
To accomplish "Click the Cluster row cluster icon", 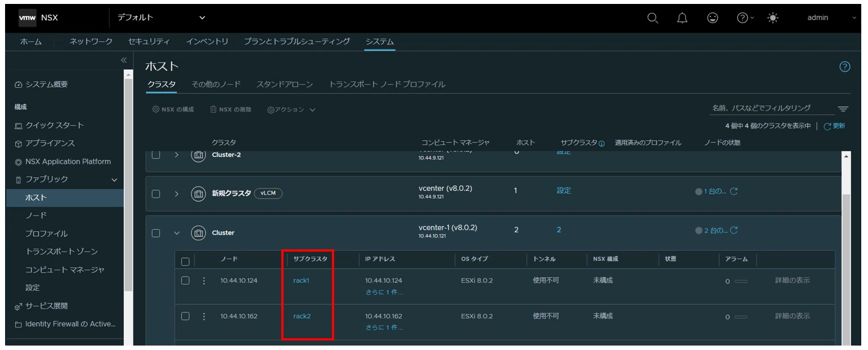I will (199, 232).
